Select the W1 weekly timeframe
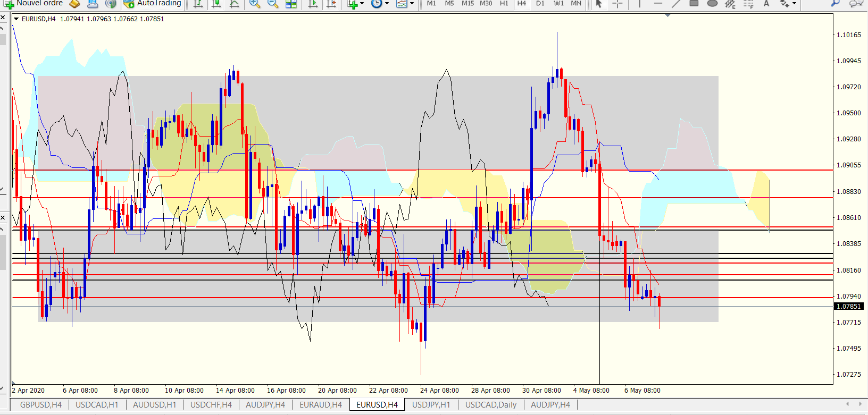Viewport: 868px width, 415px height. (558, 3)
